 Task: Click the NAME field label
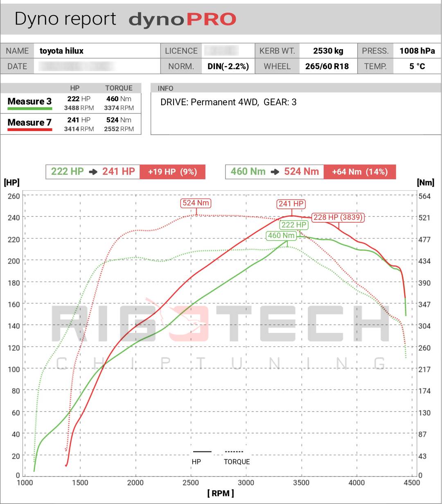coord(17,51)
